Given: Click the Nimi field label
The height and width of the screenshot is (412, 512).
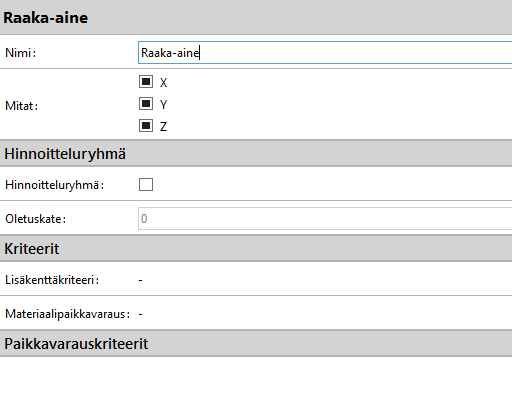Looking at the screenshot, I should point(20,53).
